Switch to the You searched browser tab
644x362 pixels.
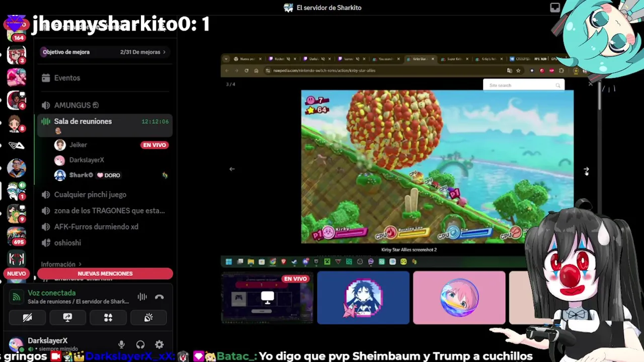(x=386, y=59)
